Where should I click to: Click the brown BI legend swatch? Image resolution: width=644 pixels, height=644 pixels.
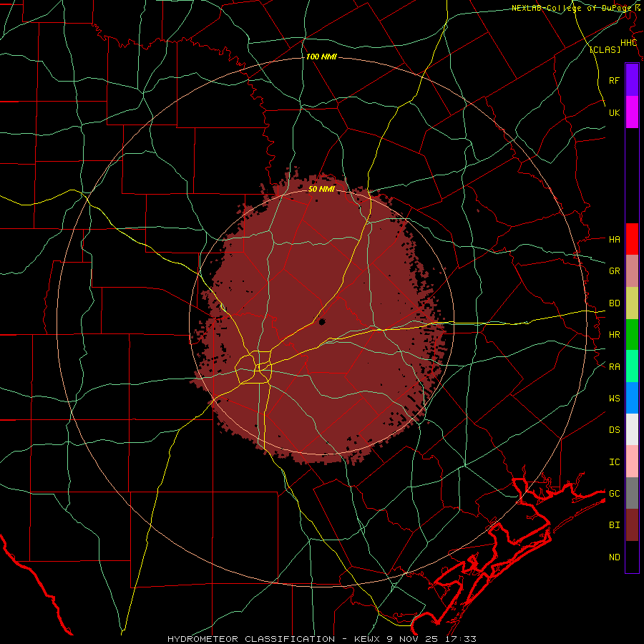coord(632,525)
